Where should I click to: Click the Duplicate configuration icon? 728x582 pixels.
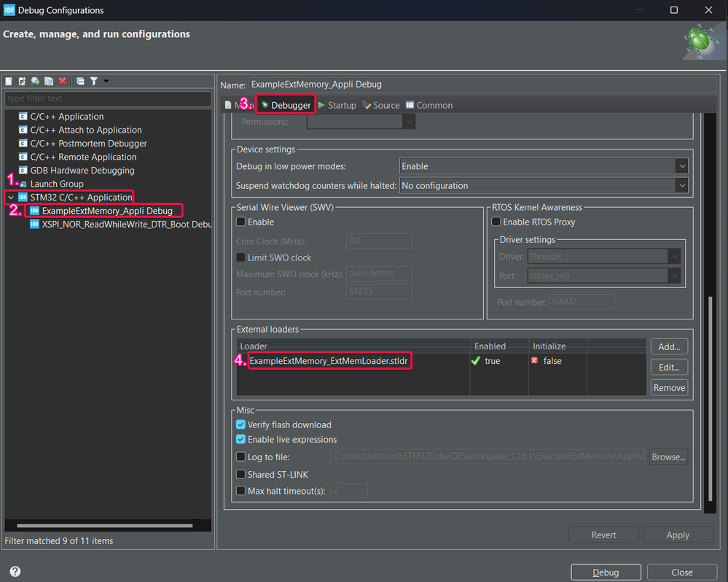[49, 81]
